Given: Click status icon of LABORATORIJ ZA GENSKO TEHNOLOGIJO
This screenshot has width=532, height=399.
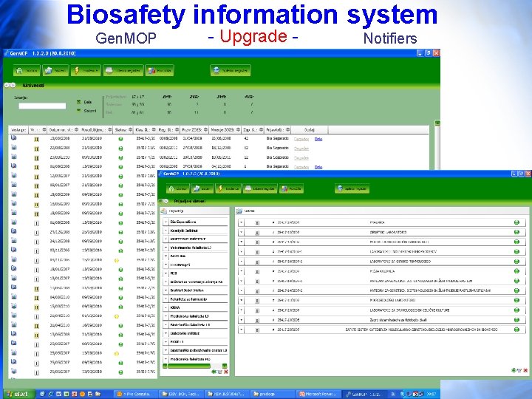Looking at the screenshot, I should [x=516, y=262].
